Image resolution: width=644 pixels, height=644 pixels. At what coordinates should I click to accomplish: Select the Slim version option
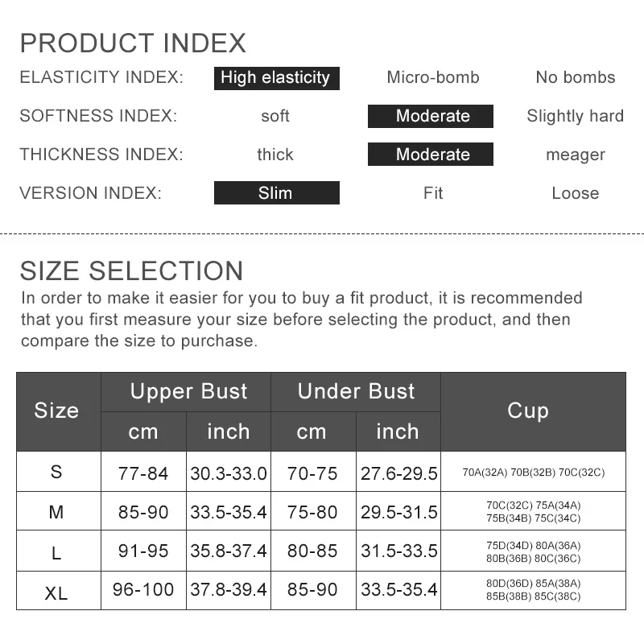[276, 193]
